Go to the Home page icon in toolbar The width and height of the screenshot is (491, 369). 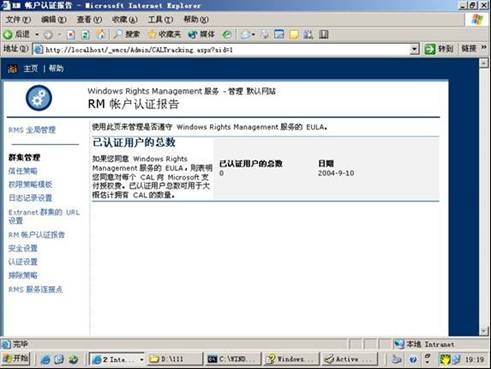point(100,34)
